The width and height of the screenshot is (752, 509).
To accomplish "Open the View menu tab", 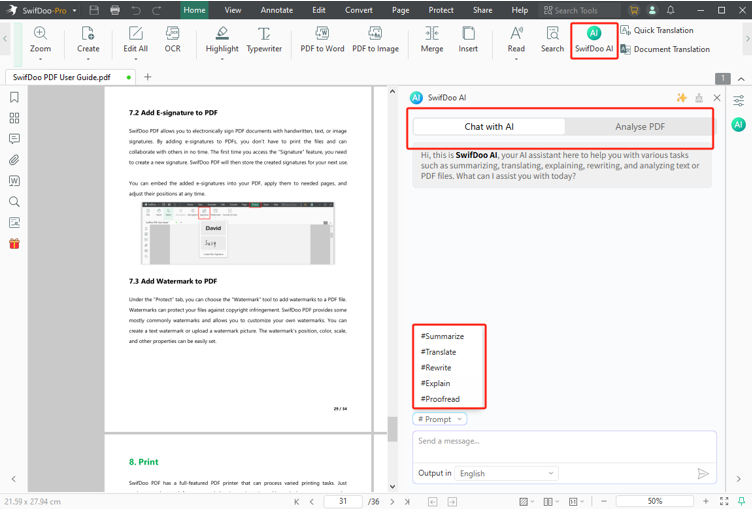I will [x=233, y=10].
